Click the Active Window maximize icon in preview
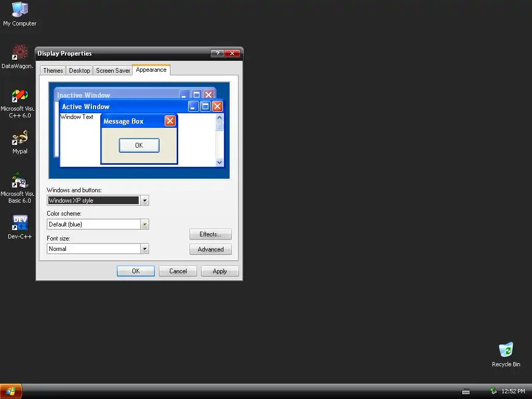This screenshot has height=399, width=532. coord(205,107)
